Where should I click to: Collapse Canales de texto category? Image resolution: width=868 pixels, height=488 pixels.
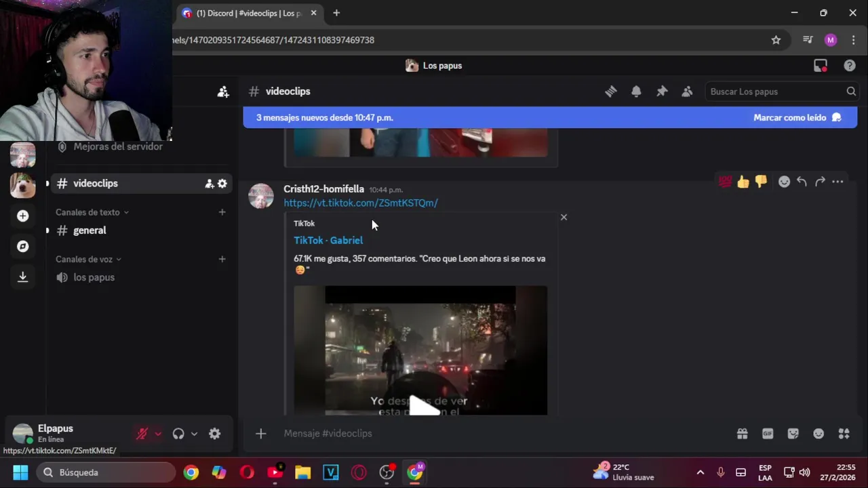[x=92, y=212]
